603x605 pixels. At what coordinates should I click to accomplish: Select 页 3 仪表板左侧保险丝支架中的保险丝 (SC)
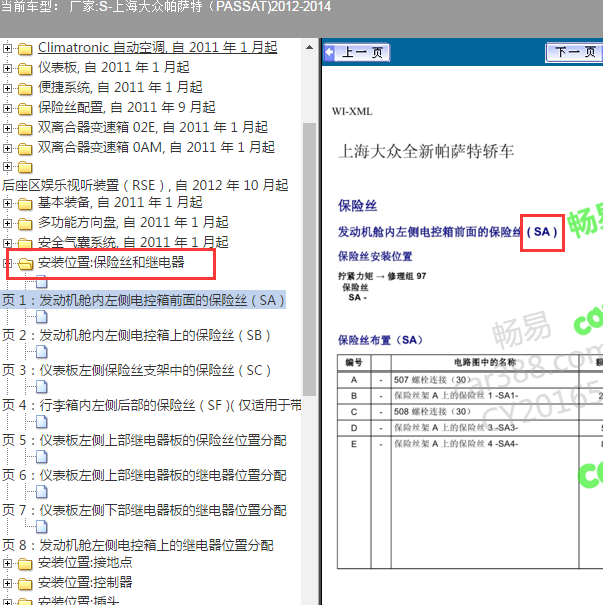(x=136, y=370)
